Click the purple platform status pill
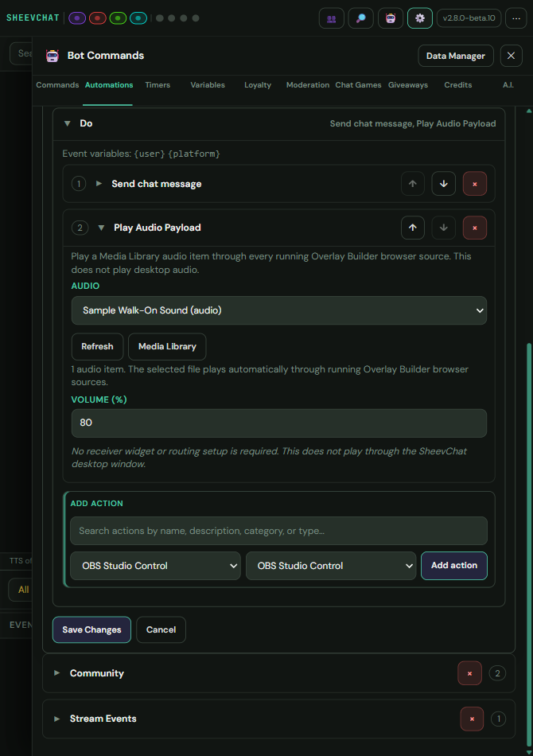 [x=77, y=18]
